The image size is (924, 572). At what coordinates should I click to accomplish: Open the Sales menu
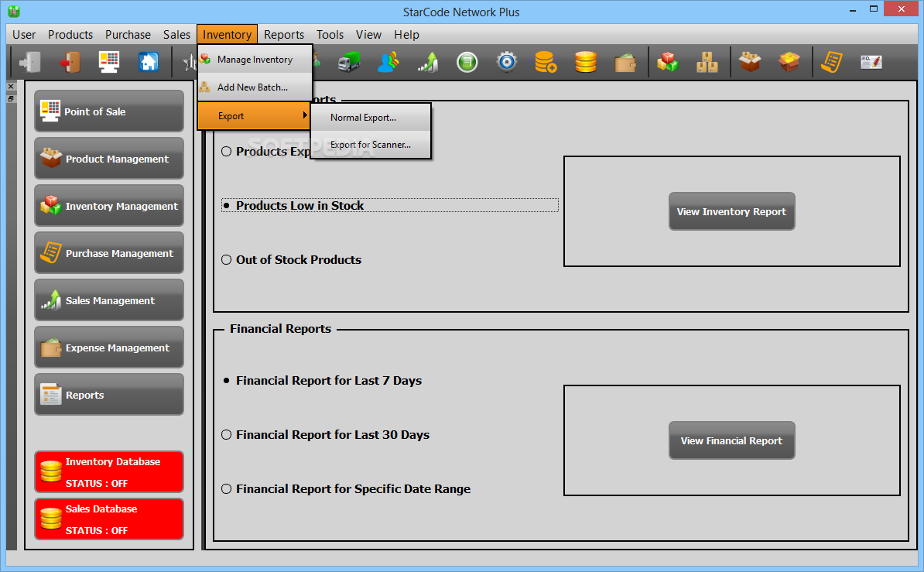[x=176, y=35]
